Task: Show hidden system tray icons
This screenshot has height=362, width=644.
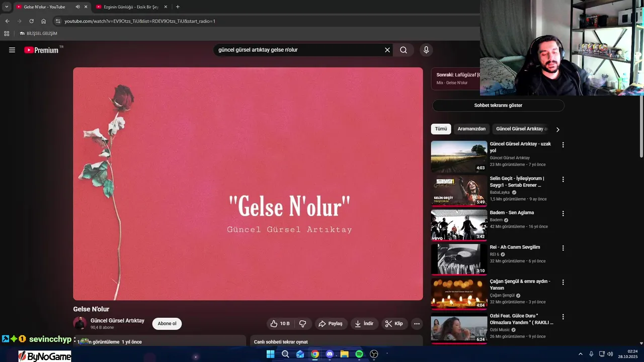Action: (580, 354)
